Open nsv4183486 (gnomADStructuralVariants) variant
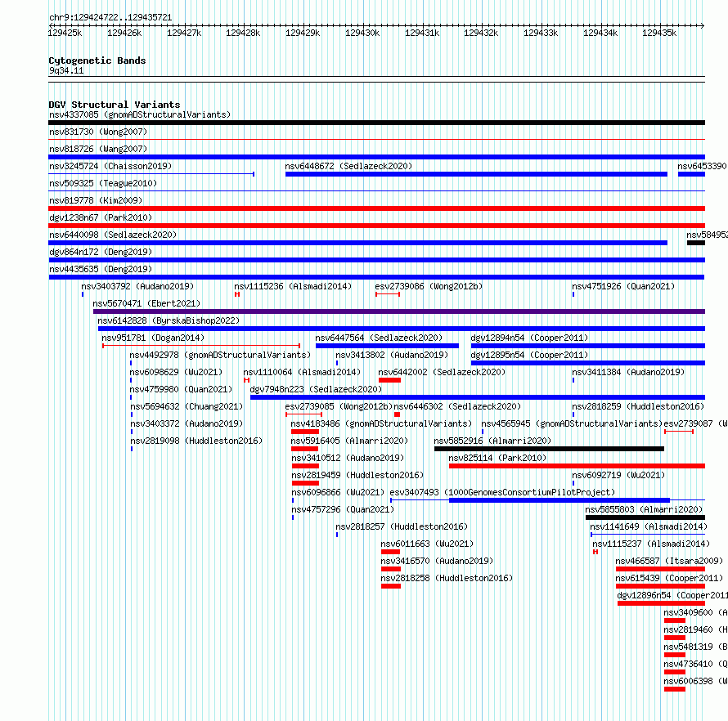728x721 pixels. tap(381, 423)
